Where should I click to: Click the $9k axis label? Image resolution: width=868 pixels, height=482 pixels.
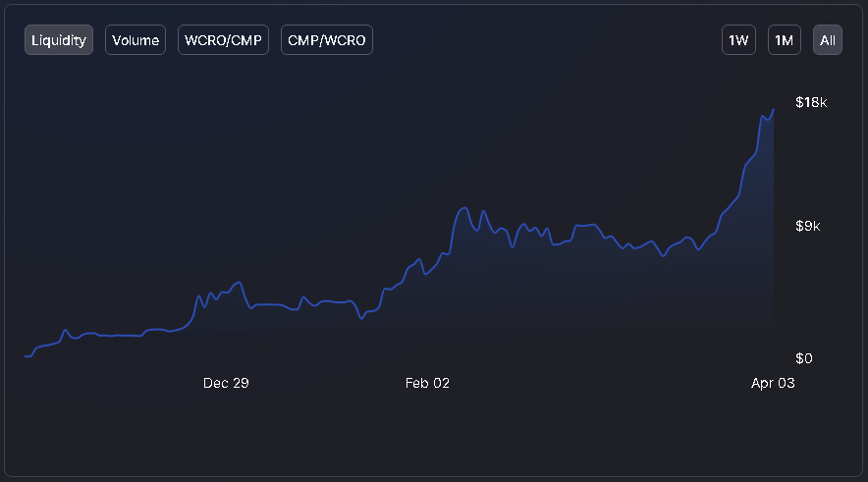pyautogui.click(x=808, y=226)
